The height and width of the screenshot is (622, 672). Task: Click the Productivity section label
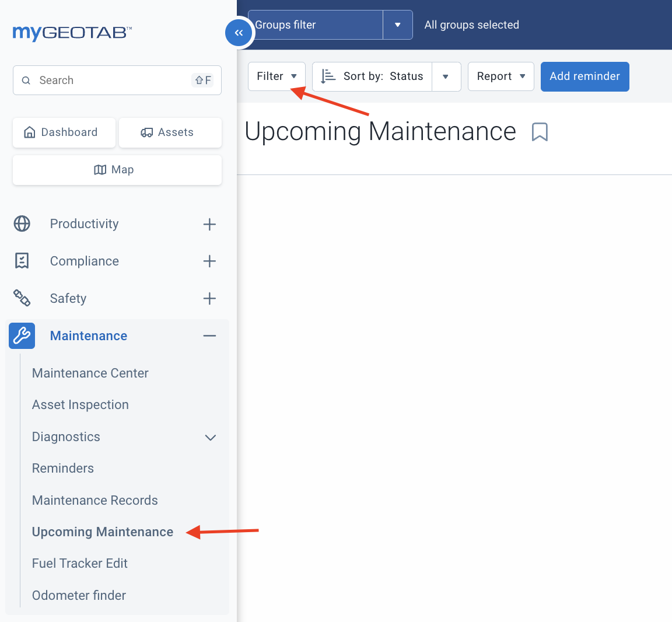coord(84,223)
